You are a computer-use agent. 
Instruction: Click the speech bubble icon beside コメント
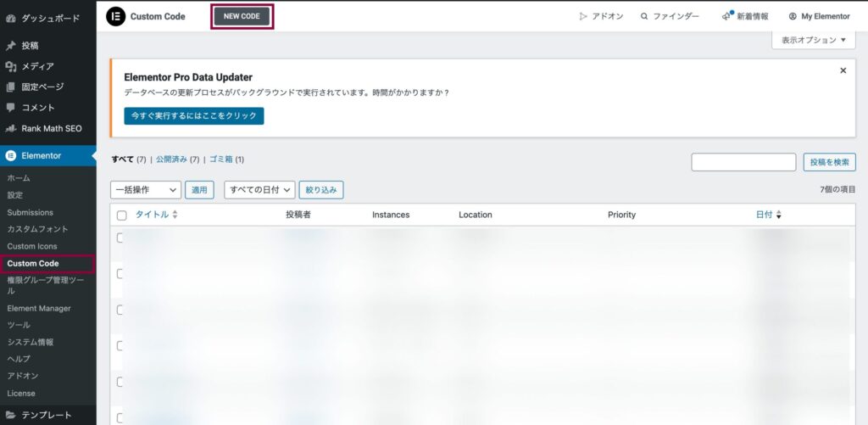[x=10, y=108]
